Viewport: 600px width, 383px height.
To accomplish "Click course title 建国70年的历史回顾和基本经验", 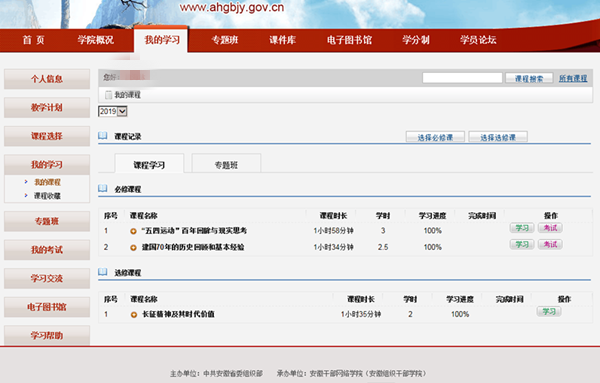I will click(193, 247).
